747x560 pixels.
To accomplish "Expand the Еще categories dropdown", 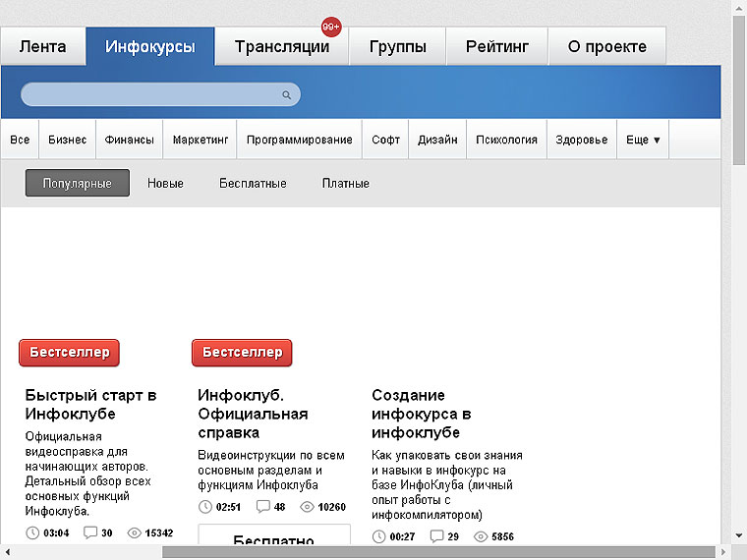I will tap(643, 140).
